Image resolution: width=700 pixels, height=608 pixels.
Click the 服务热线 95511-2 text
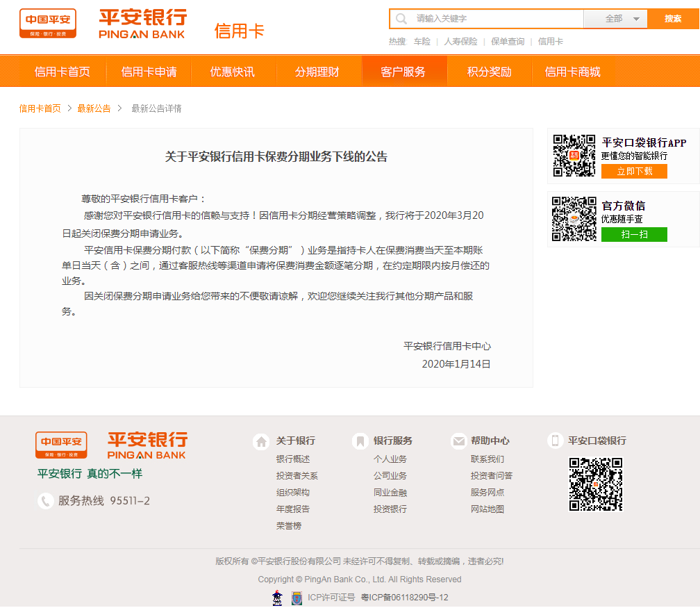click(x=104, y=501)
